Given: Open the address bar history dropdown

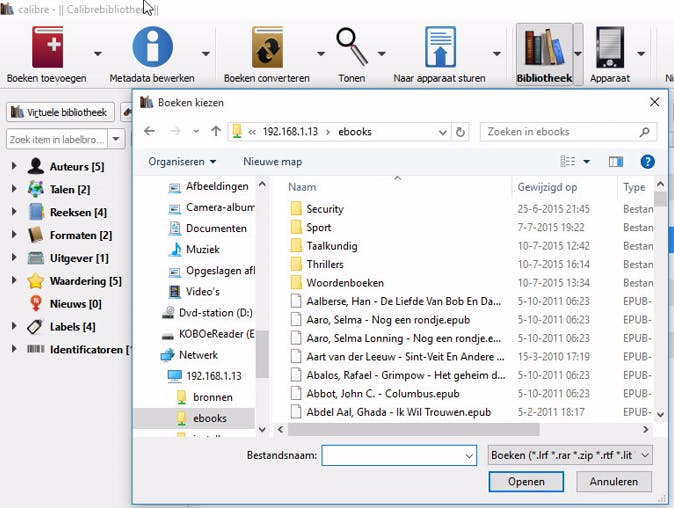Looking at the screenshot, I should coord(442,132).
